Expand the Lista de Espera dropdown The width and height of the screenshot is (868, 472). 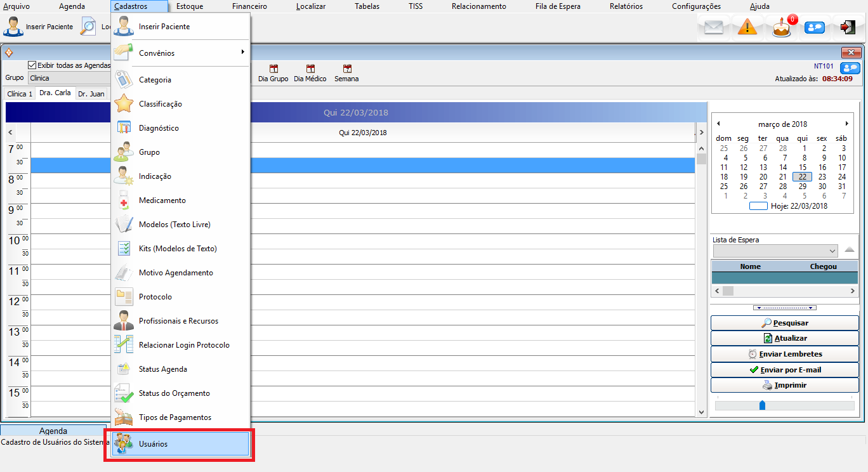832,251
